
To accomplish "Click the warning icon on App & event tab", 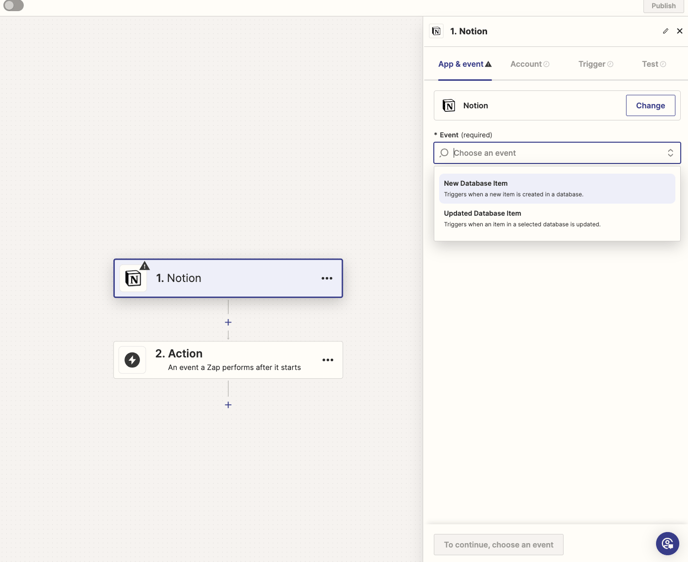I will click(488, 64).
